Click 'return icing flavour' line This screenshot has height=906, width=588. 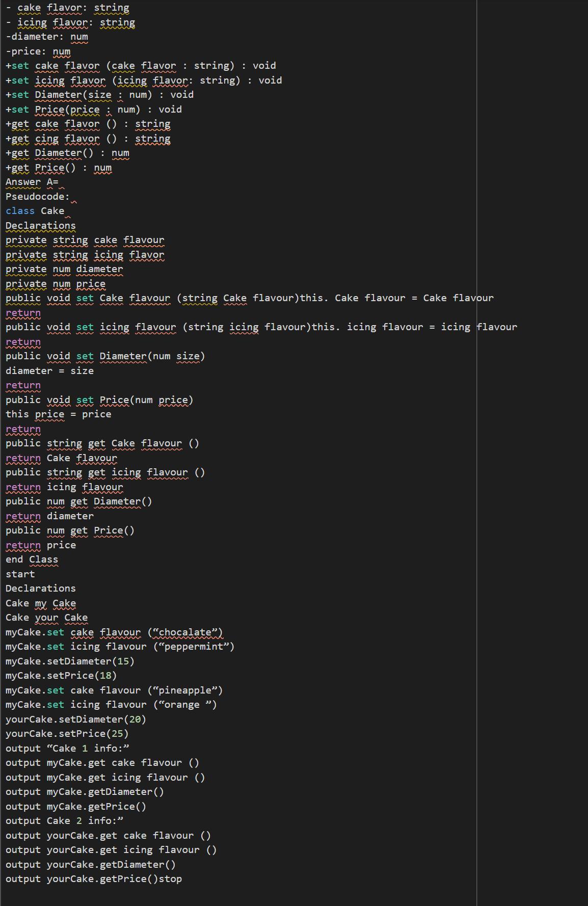click(64, 487)
